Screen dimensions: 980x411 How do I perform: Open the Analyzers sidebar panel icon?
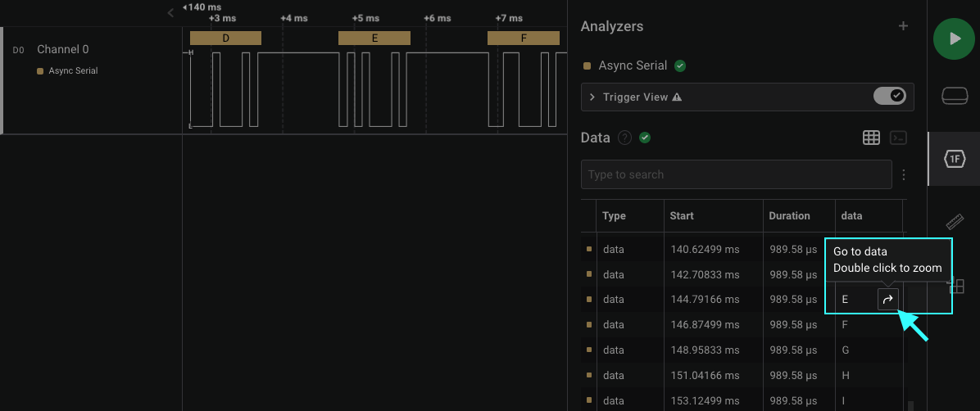pos(954,159)
